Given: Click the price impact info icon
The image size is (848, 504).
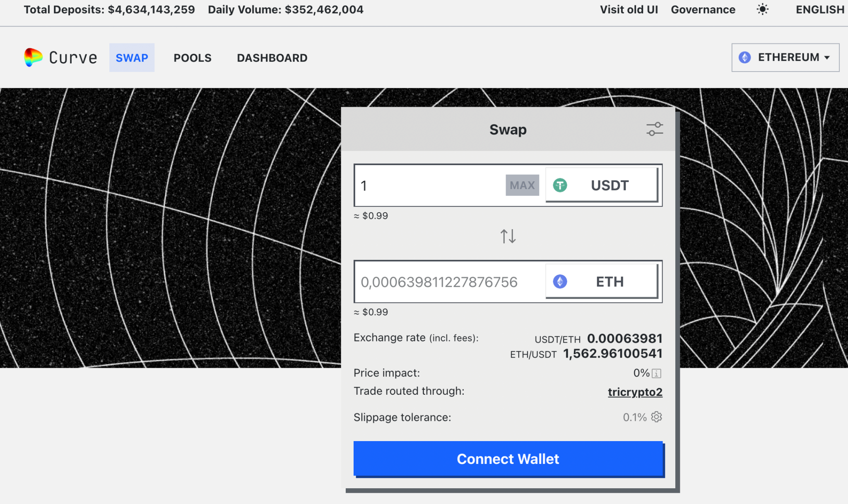Looking at the screenshot, I should coord(657,373).
